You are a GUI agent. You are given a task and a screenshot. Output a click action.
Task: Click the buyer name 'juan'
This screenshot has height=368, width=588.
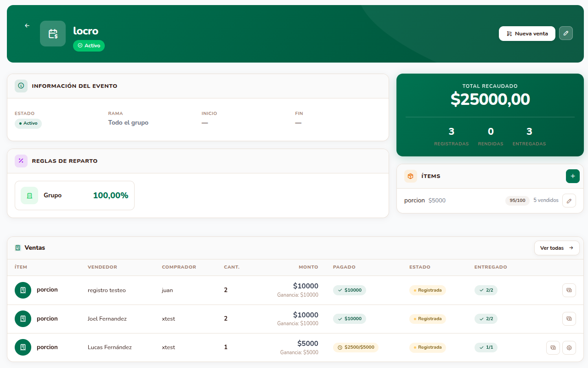click(167, 290)
